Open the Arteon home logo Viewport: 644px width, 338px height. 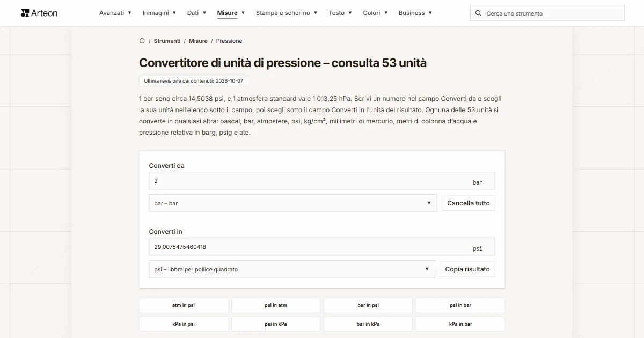39,13
